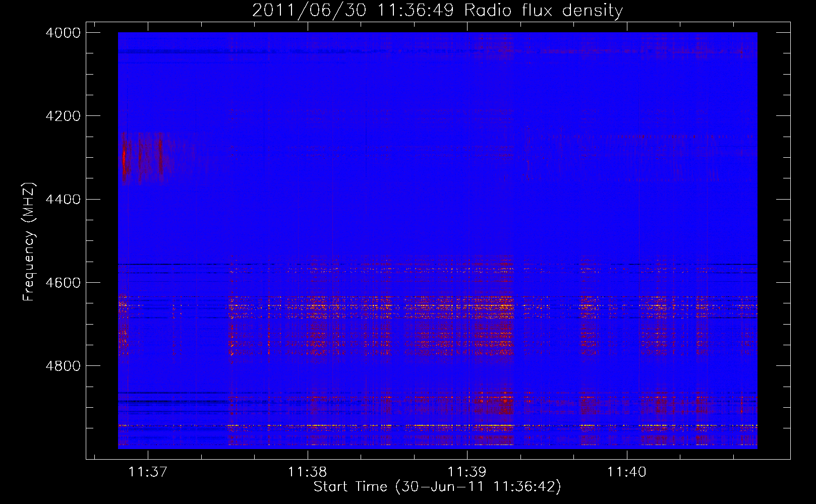Click the 11:38 time tick label
This screenshot has width=816, height=504.
[307, 472]
